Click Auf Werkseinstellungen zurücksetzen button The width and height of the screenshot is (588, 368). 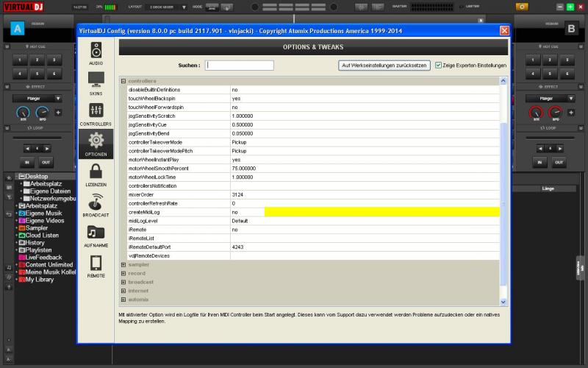[384, 65]
